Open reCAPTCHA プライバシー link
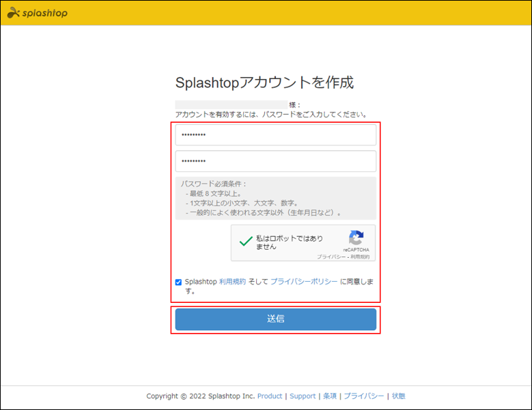Screen dimensions: 532x410 tap(331, 257)
